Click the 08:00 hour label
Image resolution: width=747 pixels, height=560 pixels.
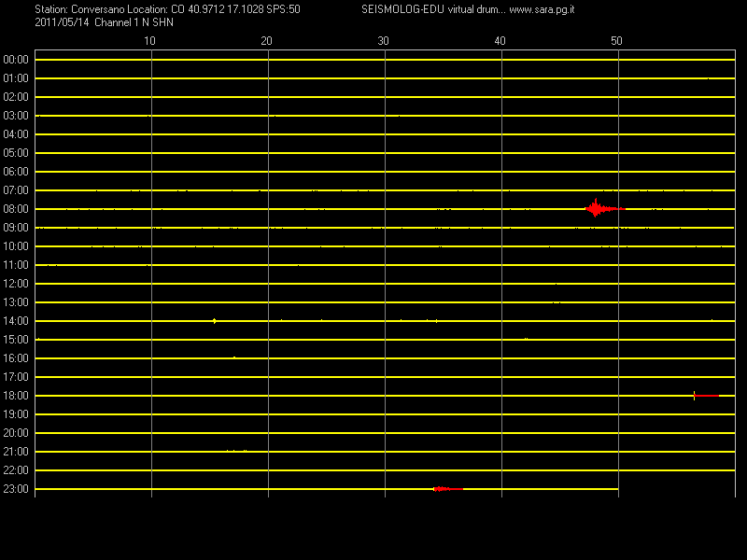(16, 209)
